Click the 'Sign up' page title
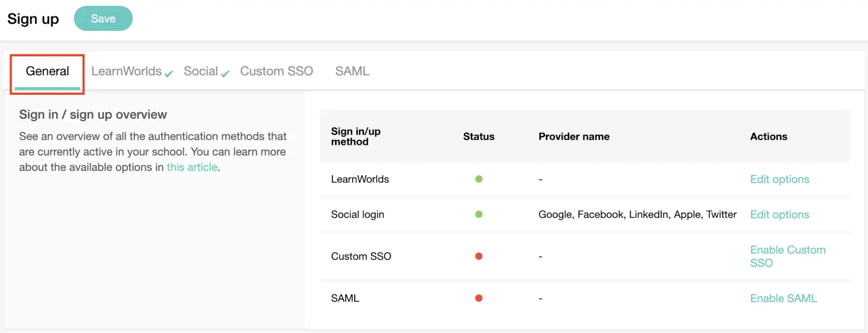868x333 pixels. coord(33,19)
